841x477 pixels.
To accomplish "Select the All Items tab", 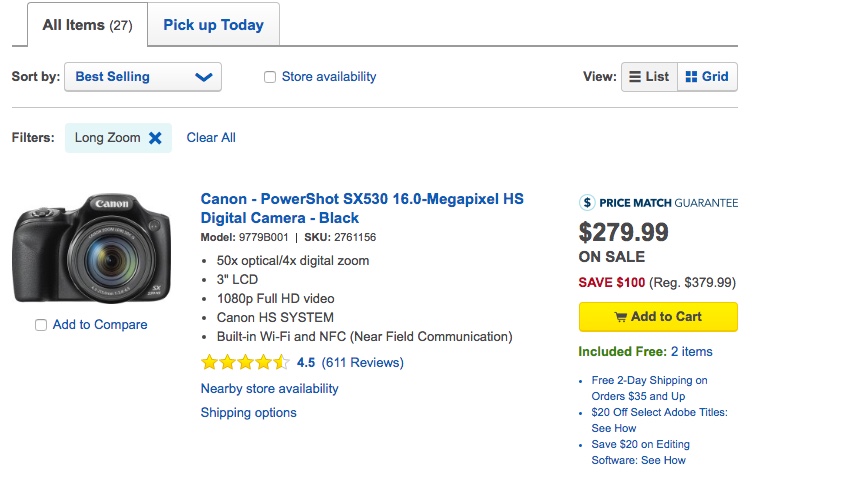I will (x=80, y=25).
